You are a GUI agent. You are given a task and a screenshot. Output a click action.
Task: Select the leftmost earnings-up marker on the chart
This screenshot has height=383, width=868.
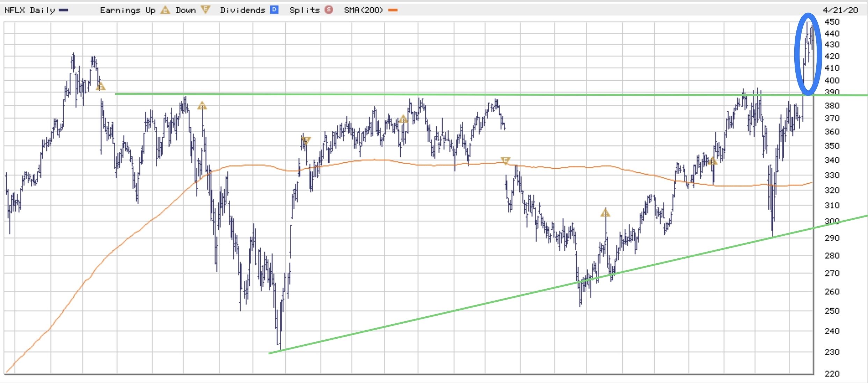point(101,86)
